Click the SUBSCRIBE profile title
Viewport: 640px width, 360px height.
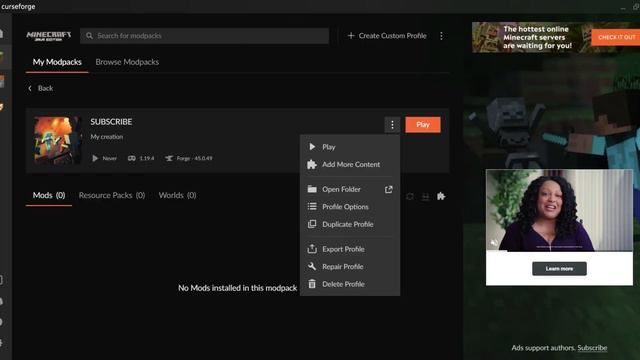(x=111, y=122)
